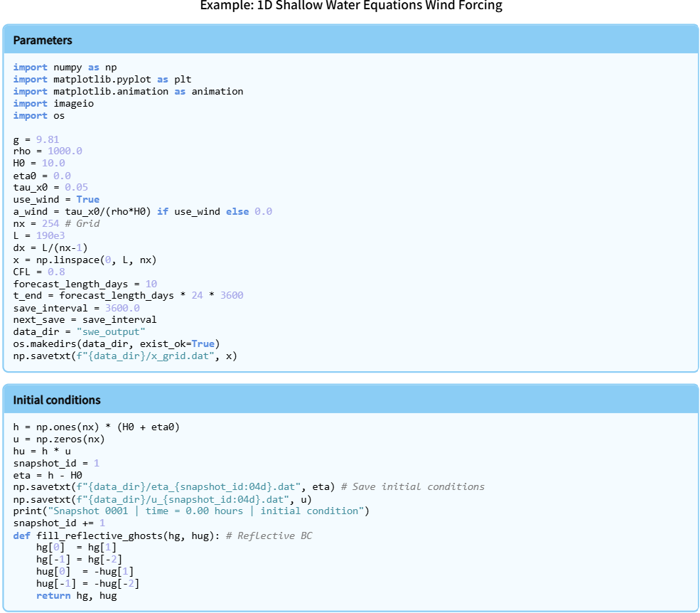
Task: Click the 'use_wind = True' line
Action: (x=56, y=199)
